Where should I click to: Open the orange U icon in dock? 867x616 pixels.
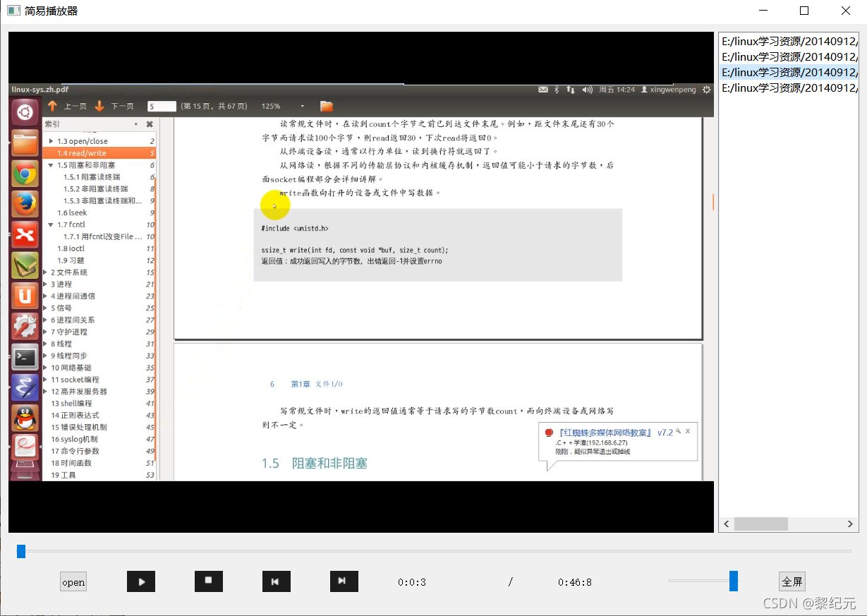pos(25,296)
